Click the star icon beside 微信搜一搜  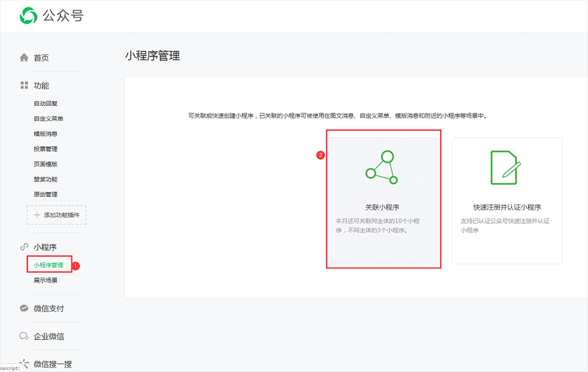pos(24,363)
